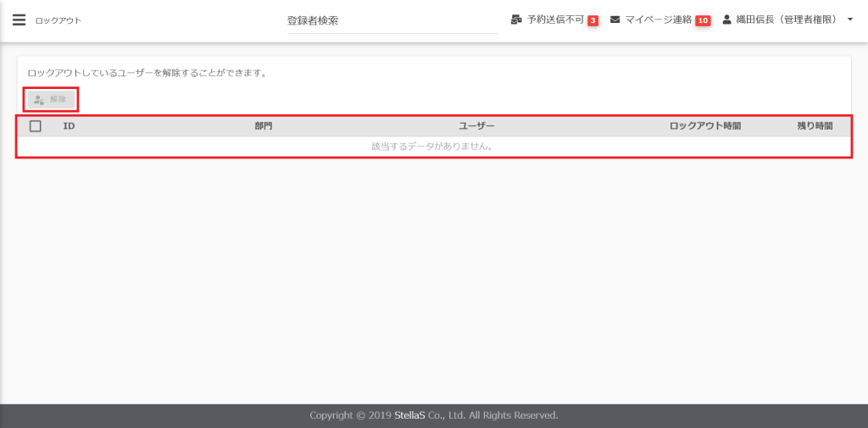Toggle the select-all checkbox in table header
Screen dimensions: 868x428
36,126
